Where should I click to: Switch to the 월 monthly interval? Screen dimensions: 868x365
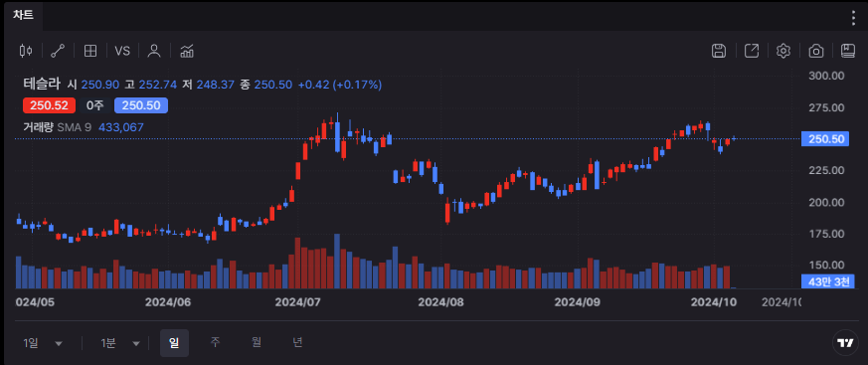click(x=257, y=342)
